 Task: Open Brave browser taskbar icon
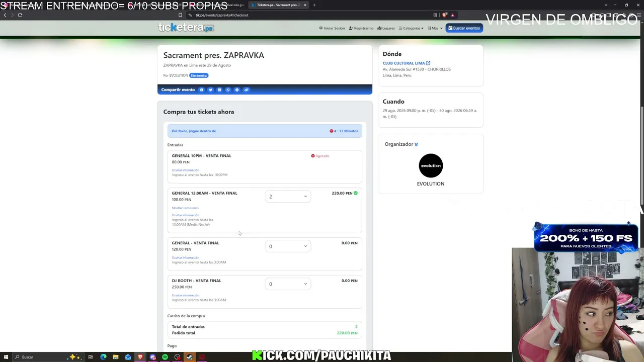point(140,357)
